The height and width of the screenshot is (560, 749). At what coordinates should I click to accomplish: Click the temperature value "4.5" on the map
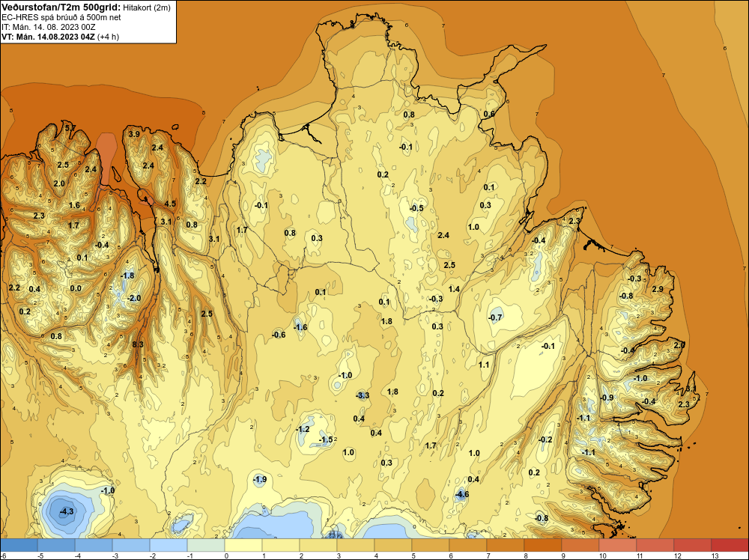170,204
